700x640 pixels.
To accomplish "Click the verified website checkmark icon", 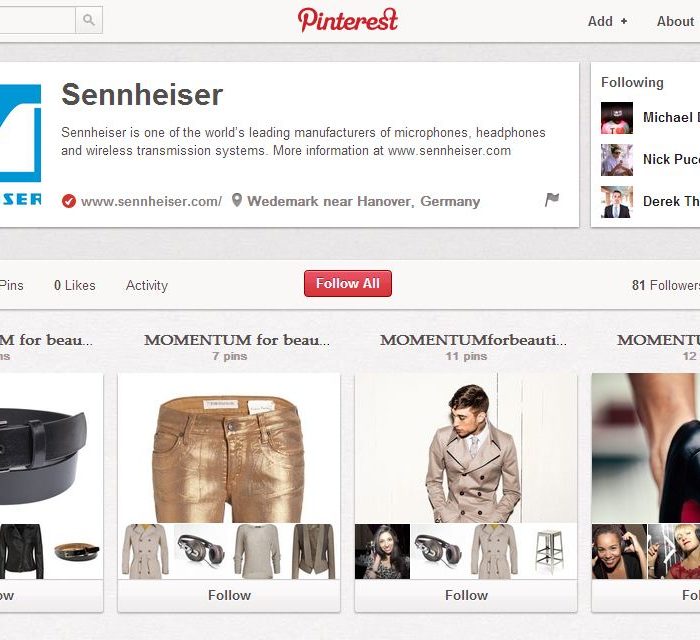I will pos(69,201).
